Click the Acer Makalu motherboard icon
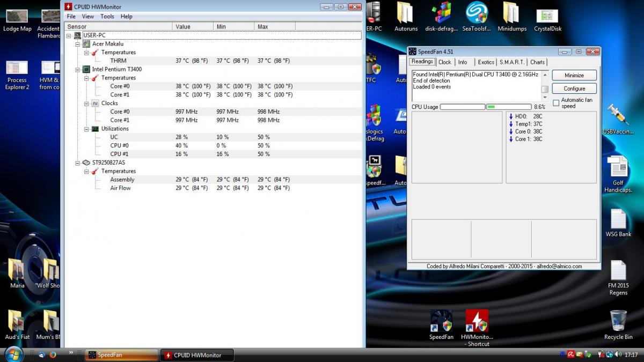This screenshot has height=362, width=644. tap(86, 44)
